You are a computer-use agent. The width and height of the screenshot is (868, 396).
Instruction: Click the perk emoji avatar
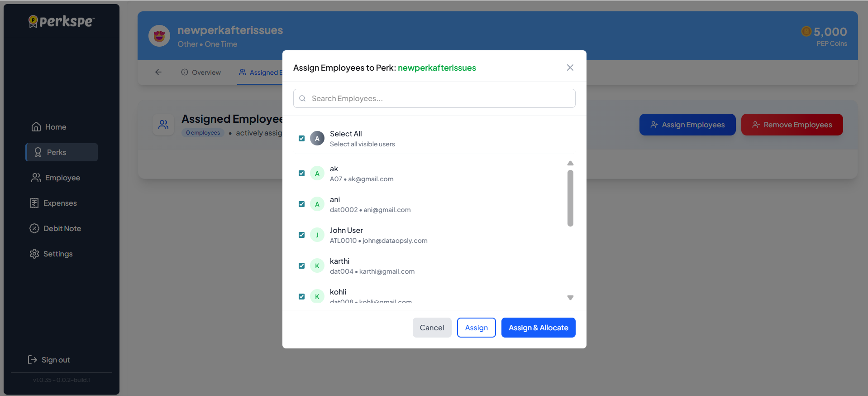pyautogui.click(x=159, y=36)
